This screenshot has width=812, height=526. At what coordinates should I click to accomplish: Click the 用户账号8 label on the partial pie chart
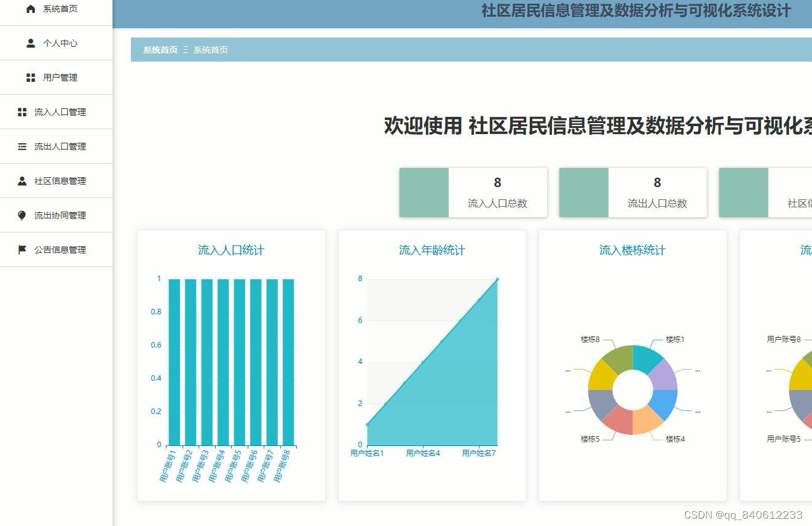784,340
